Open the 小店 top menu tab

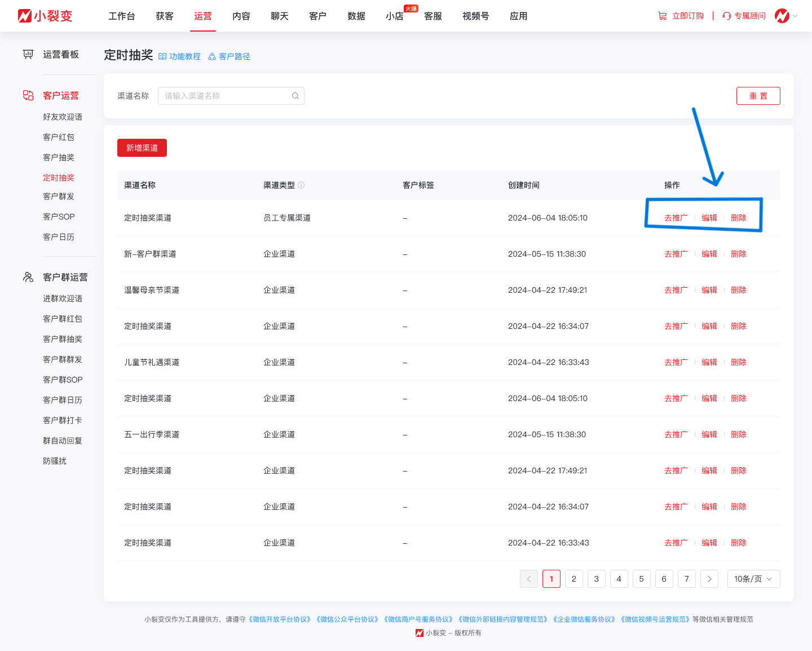coord(395,16)
